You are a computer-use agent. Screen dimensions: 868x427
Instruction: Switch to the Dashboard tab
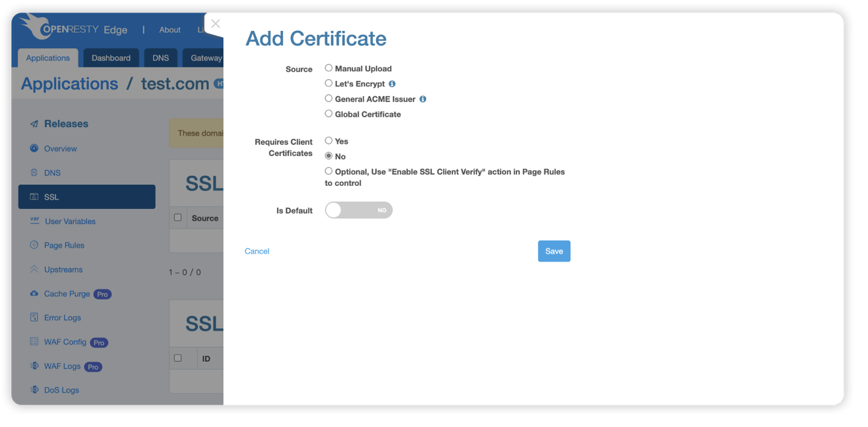click(111, 58)
